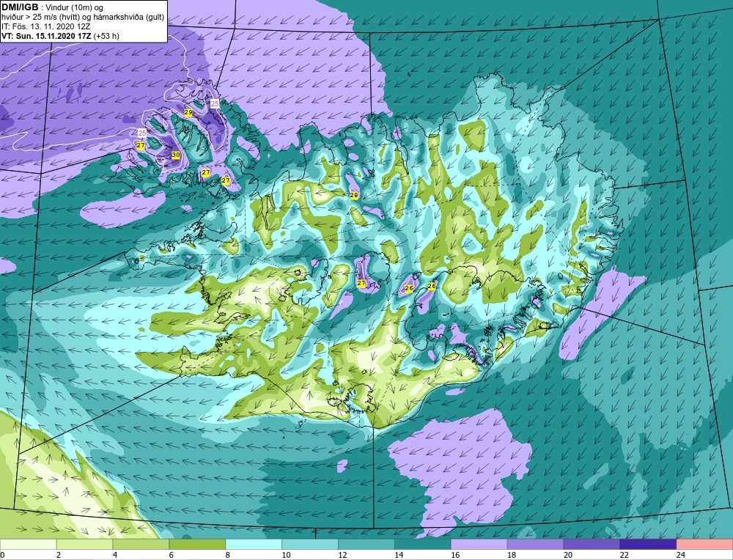This screenshot has width=733, height=560.
Task: Click the scale number 16 under the colorbar
Action: [455, 555]
